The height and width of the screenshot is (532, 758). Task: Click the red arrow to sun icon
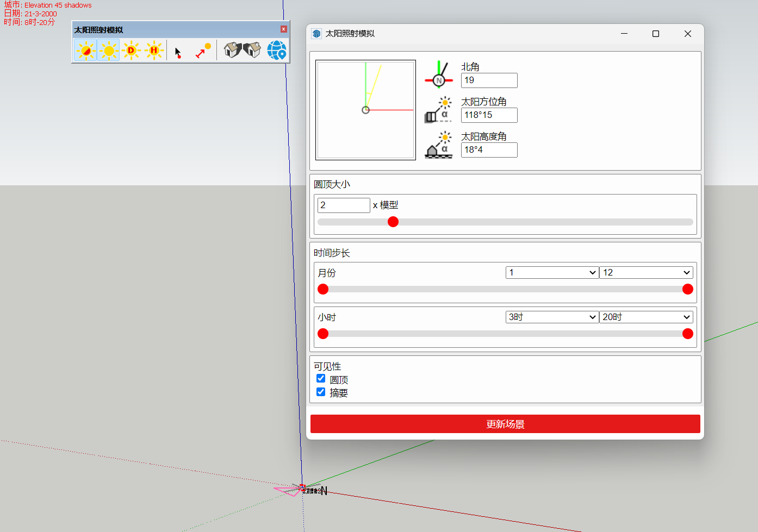click(x=203, y=51)
